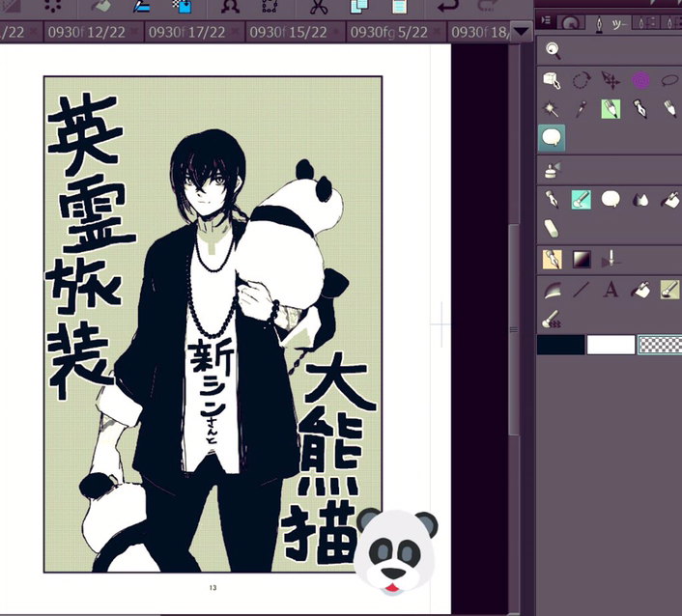This screenshot has height=616, width=682.
Task: Select the ellipse balloon outline tool
Action: pyautogui.click(x=669, y=80)
